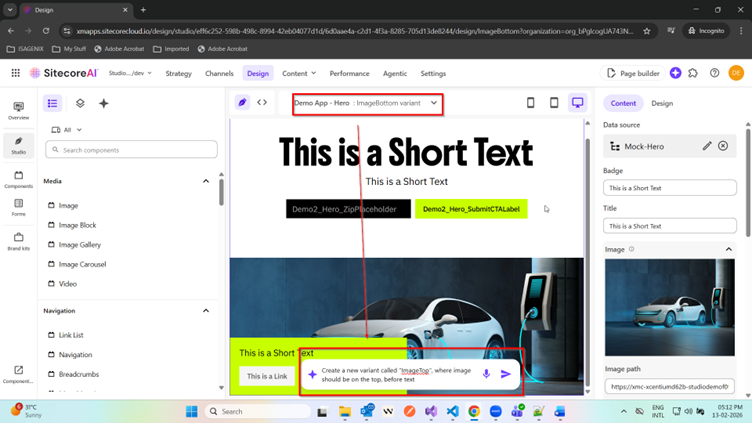The image size is (752, 423).
Task: Click the Page builder button
Action: pos(633,73)
